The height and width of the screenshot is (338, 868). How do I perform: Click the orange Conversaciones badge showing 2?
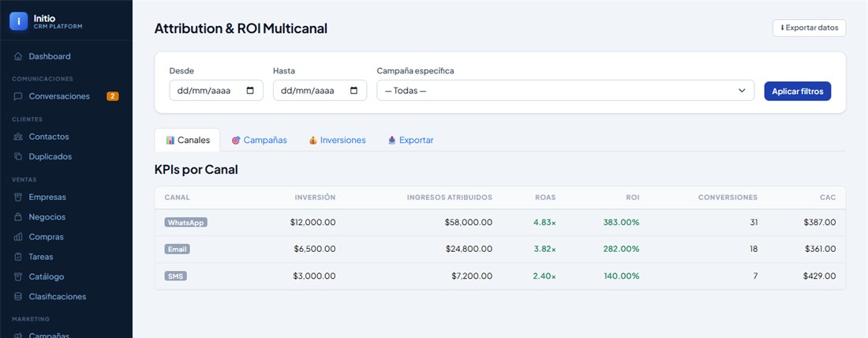[112, 96]
